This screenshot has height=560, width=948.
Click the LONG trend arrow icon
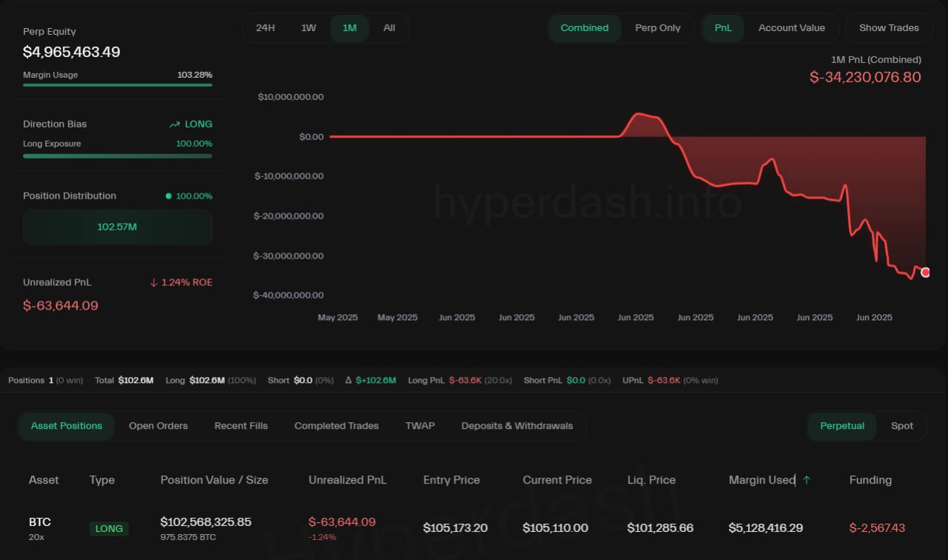click(175, 124)
